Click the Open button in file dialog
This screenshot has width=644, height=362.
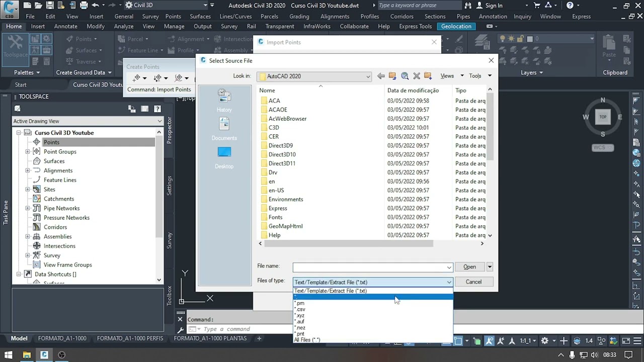pyautogui.click(x=469, y=267)
